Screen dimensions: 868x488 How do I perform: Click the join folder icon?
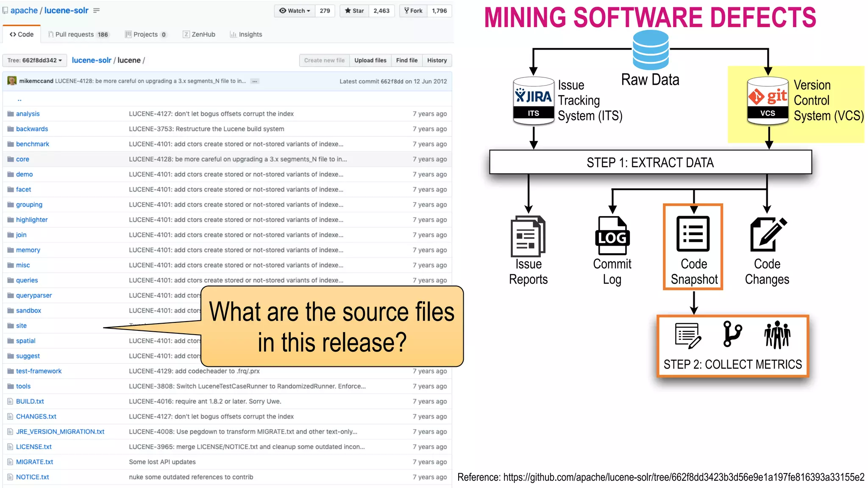pyautogui.click(x=11, y=235)
